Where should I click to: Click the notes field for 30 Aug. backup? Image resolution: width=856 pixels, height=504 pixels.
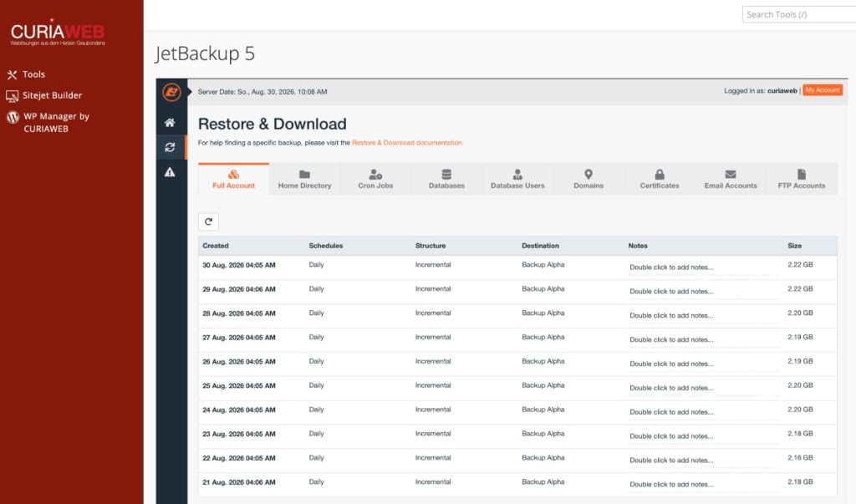click(704, 267)
